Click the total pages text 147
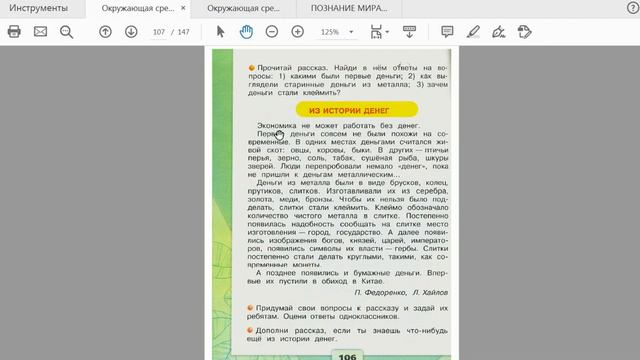This screenshot has height=360, width=640. pos(184,32)
